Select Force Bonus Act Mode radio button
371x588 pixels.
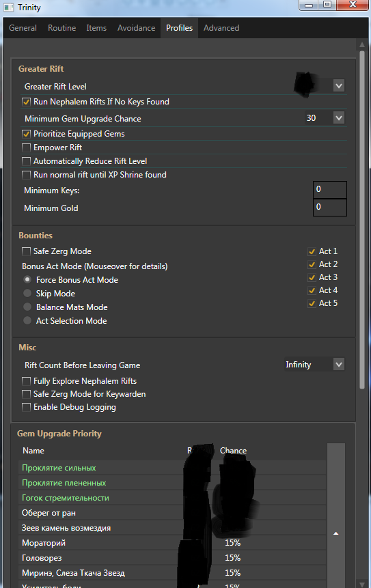(27, 280)
